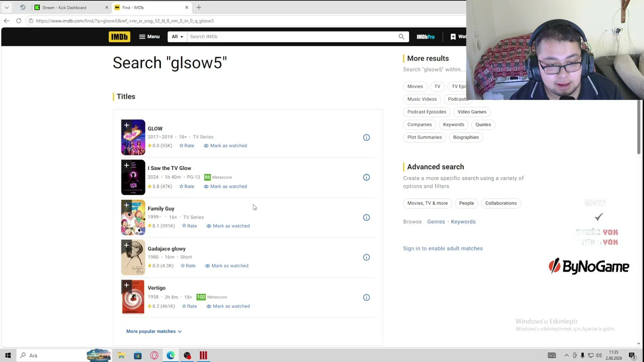Open a new browser tab
This screenshot has width=644, height=362.
199,8
